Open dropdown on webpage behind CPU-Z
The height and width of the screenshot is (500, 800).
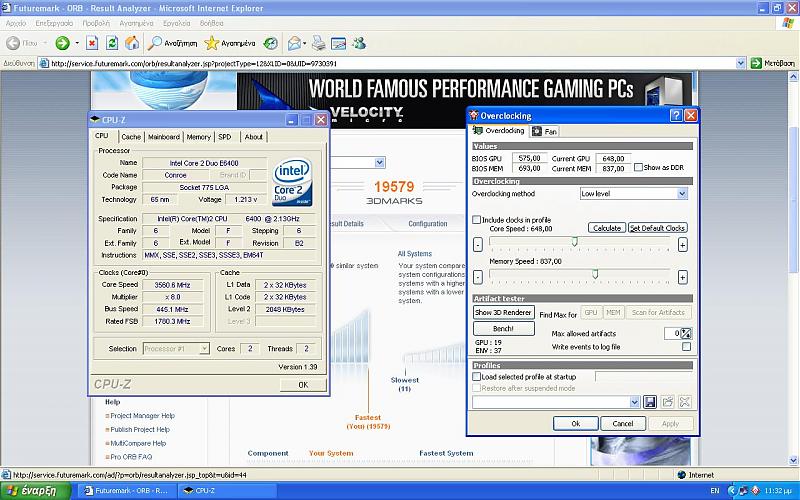379,163
